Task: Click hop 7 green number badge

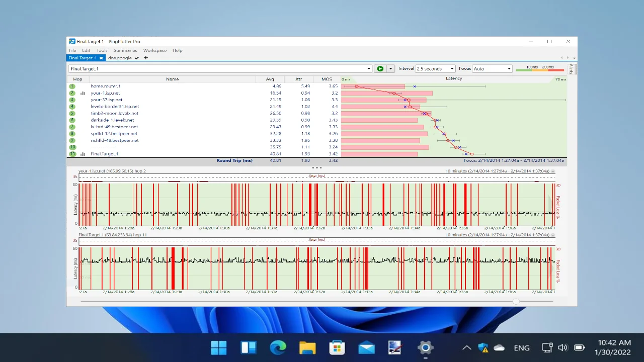Action: click(72, 127)
